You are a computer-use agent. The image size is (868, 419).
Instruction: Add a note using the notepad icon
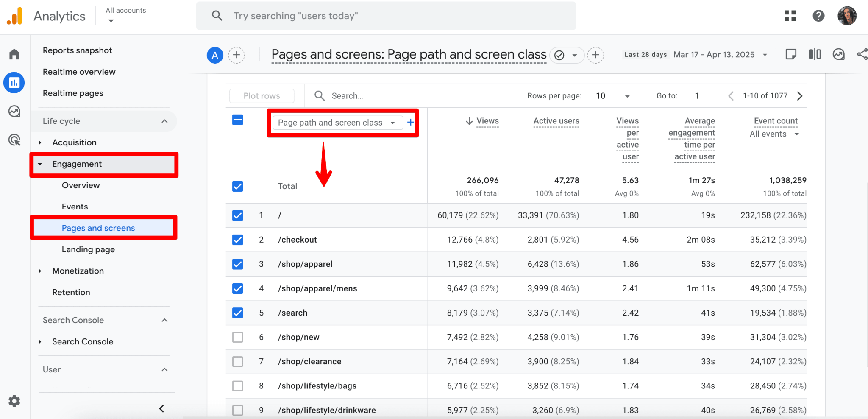(790, 54)
